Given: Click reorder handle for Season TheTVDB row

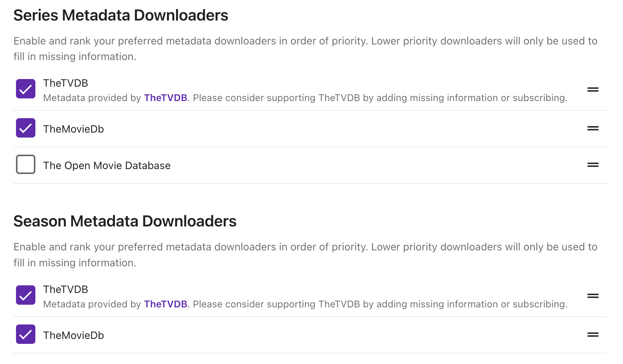Looking at the screenshot, I should coord(593,296).
